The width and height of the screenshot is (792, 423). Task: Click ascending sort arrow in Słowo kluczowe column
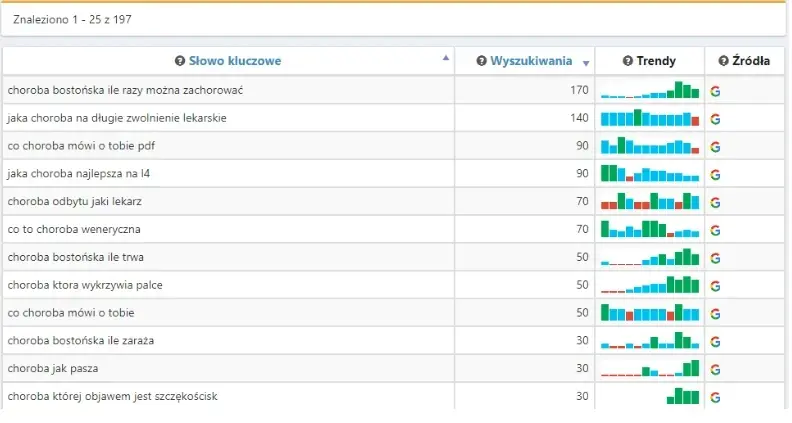(446, 58)
